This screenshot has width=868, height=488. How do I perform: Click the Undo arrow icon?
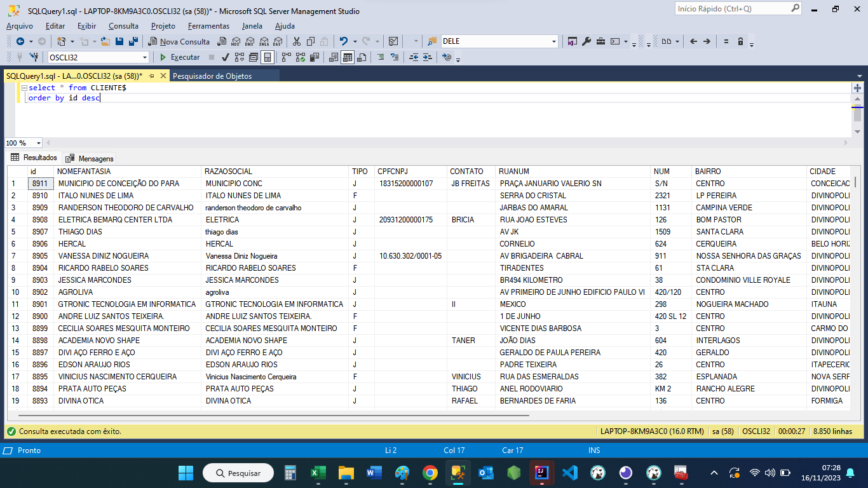344,41
